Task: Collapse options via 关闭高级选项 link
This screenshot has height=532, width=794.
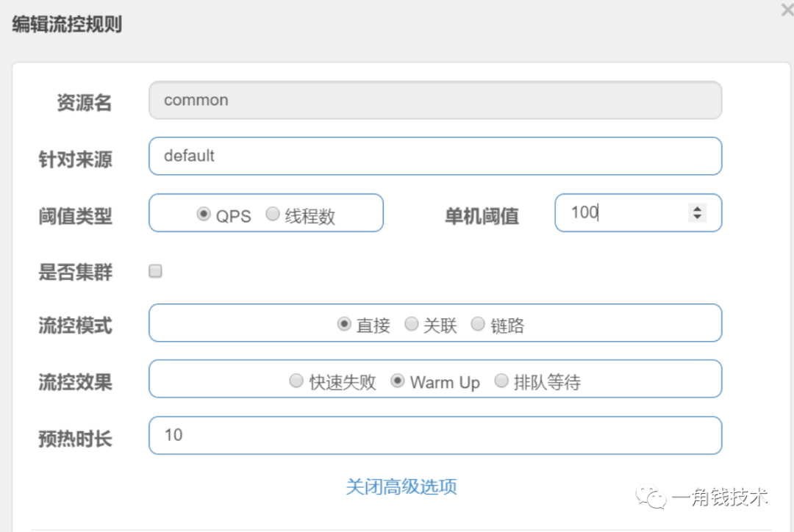Action: coord(401,486)
